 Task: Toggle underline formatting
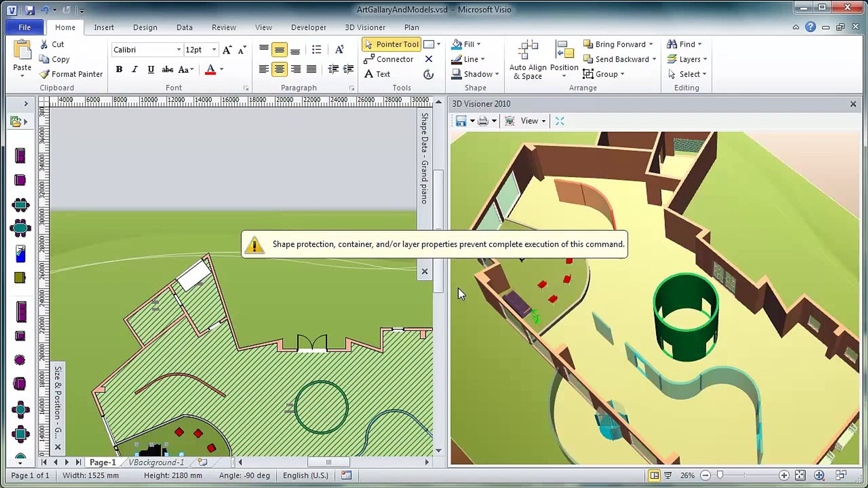151,69
